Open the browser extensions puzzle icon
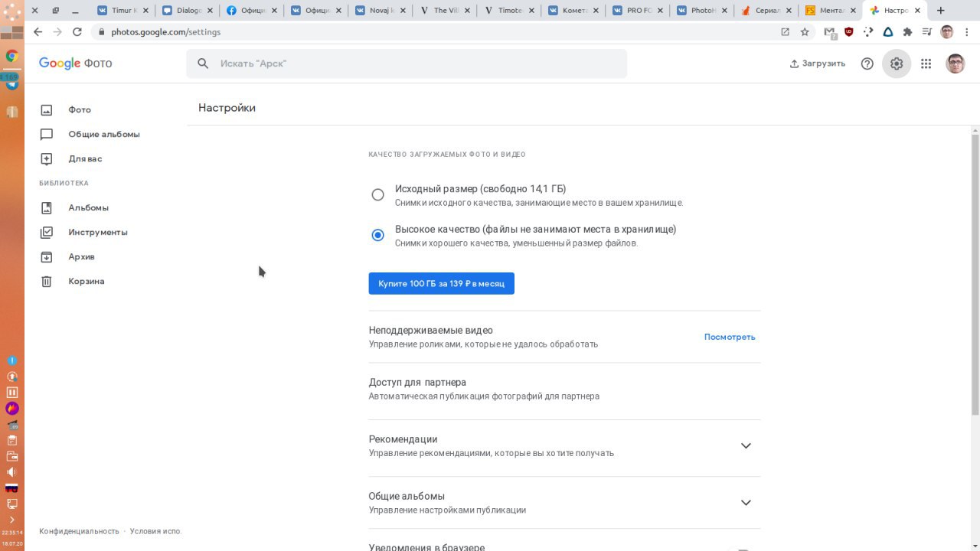 (x=907, y=32)
